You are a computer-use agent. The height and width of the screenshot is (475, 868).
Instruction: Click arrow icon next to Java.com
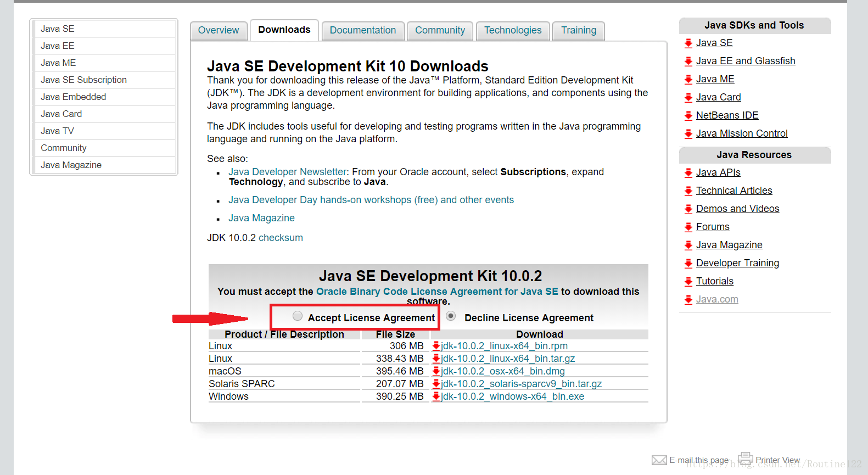tap(688, 299)
